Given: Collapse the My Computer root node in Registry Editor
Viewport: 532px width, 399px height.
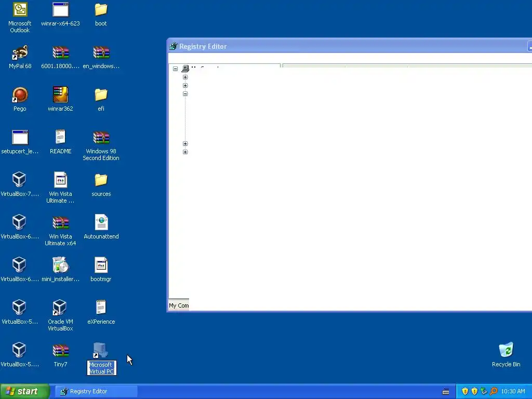Looking at the screenshot, I should click(x=175, y=69).
